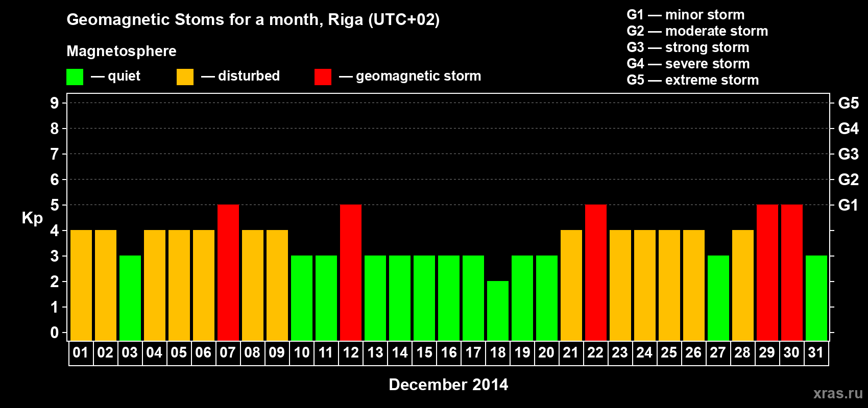This screenshot has width=868, height=408.
Task: Click the day label 20
Action: click(x=546, y=352)
